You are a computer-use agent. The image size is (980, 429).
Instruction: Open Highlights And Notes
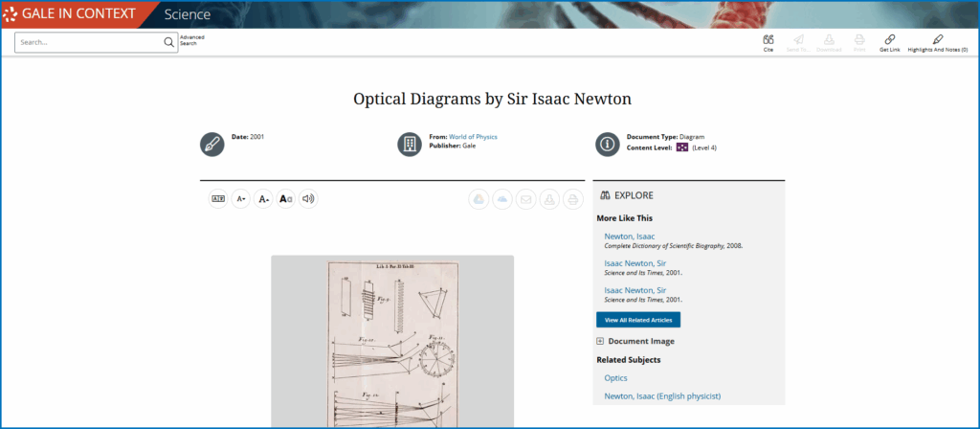pyautogui.click(x=937, y=39)
